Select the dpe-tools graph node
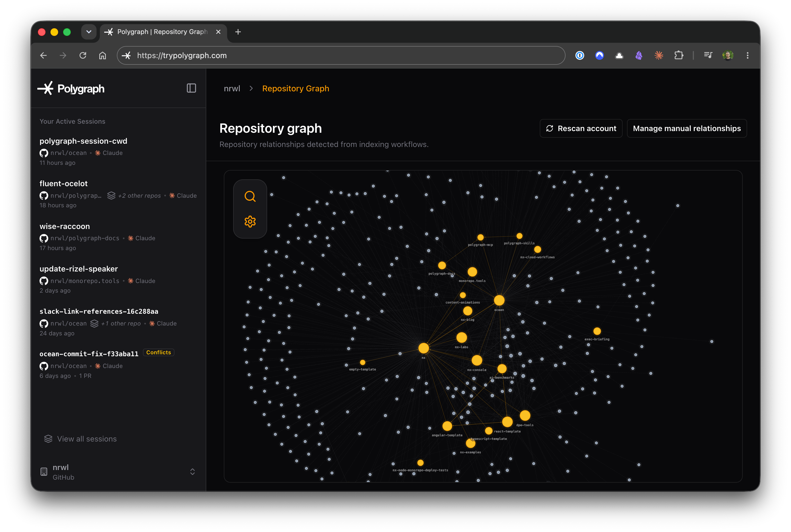The width and height of the screenshot is (791, 532). tap(525, 416)
